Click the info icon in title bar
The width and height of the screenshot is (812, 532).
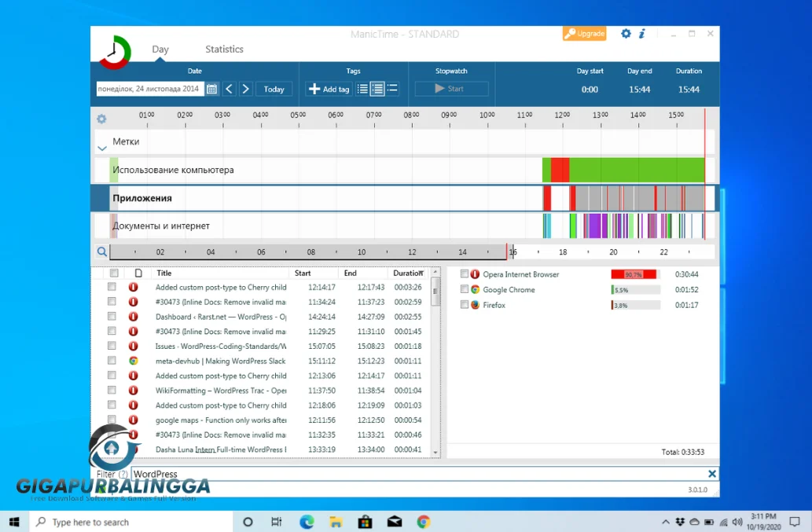(642, 34)
